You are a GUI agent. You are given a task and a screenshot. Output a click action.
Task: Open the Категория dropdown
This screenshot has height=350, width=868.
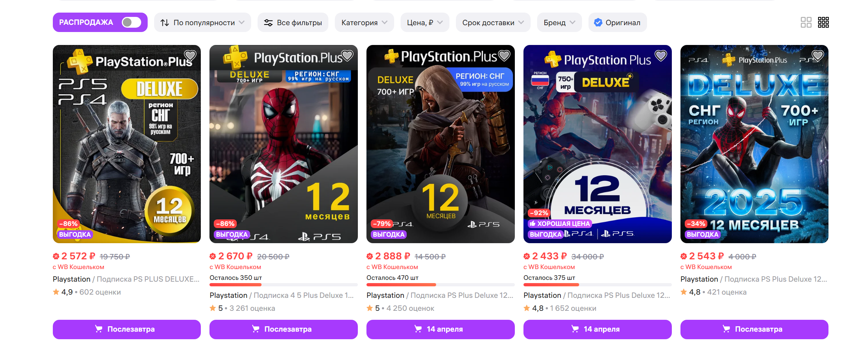coord(364,23)
